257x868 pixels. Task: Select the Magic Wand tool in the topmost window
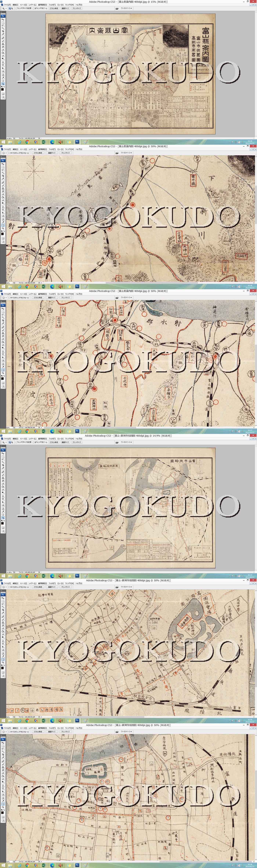point(3,28)
